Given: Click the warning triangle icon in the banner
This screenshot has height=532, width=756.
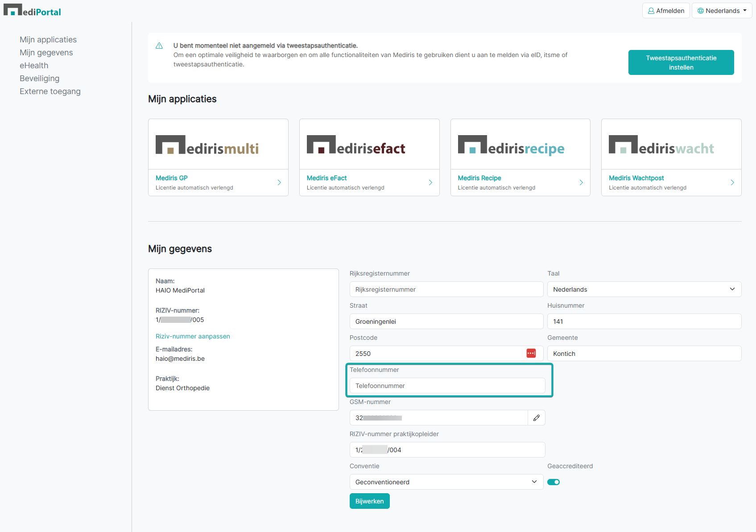Looking at the screenshot, I should pos(159,45).
